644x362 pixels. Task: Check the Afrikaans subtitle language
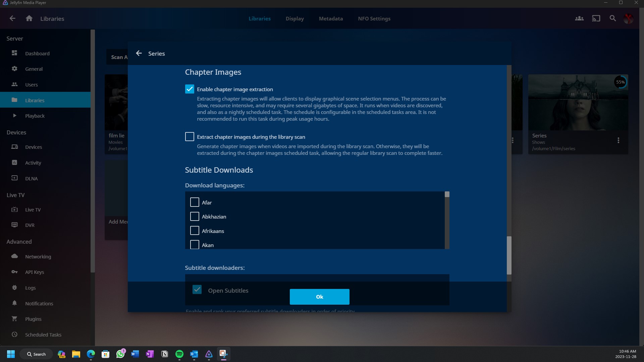click(195, 231)
